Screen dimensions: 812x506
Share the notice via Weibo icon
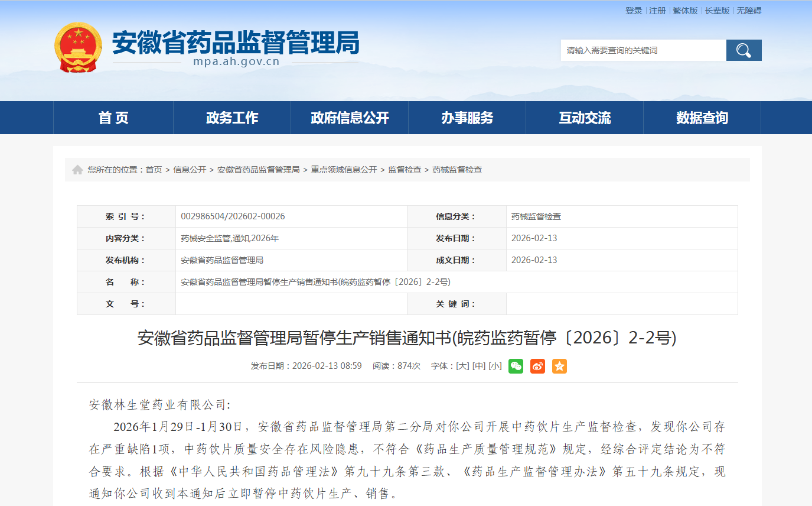pyautogui.click(x=537, y=366)
